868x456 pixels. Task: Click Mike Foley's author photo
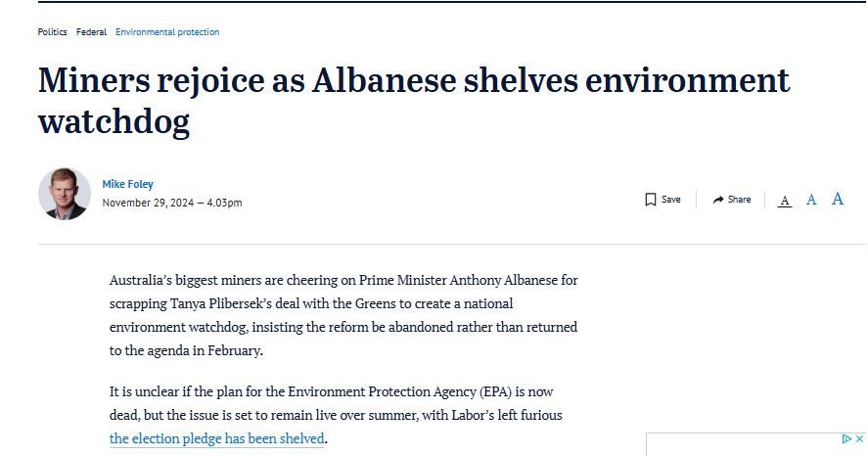click(65, 194)
